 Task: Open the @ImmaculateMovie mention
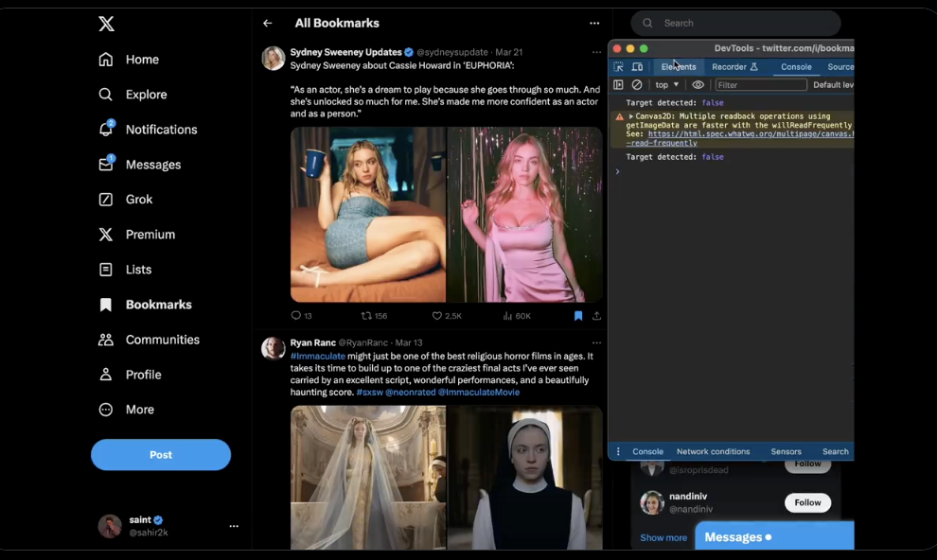pos(479,393)
